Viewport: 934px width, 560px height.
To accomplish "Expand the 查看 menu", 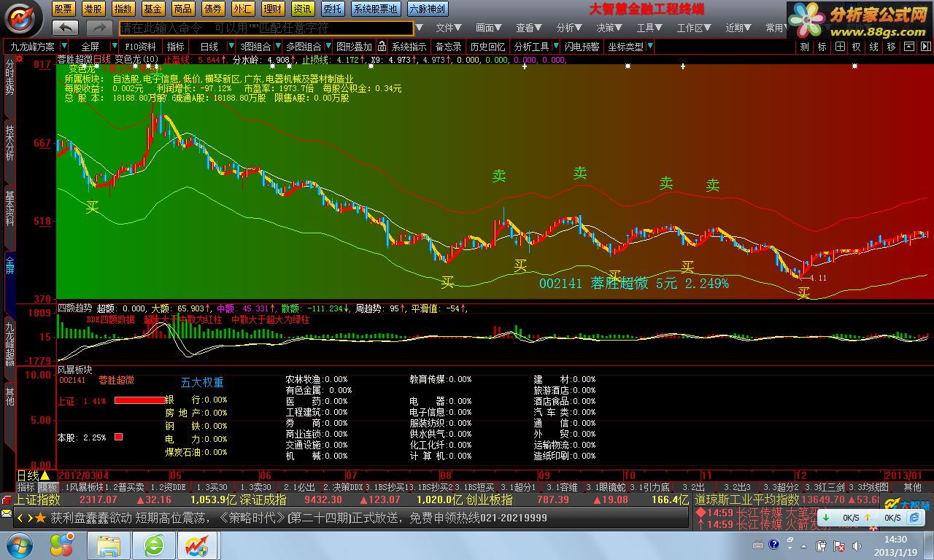I will (529, 28).
